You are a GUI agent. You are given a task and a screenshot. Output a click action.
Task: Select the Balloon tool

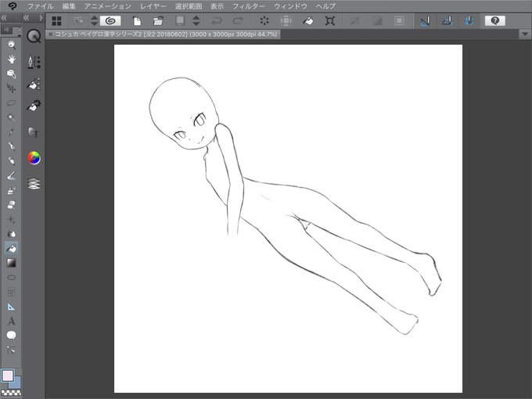(x=11, y=335)
